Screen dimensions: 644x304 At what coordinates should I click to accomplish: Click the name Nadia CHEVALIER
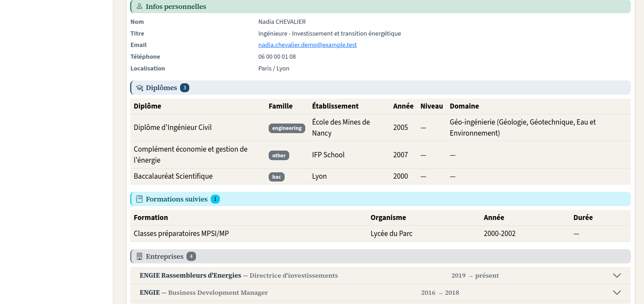tap(282, 22)
